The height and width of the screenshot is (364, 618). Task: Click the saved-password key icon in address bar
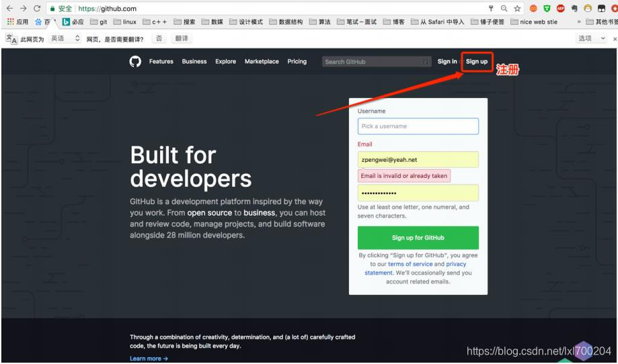(491, 8)
